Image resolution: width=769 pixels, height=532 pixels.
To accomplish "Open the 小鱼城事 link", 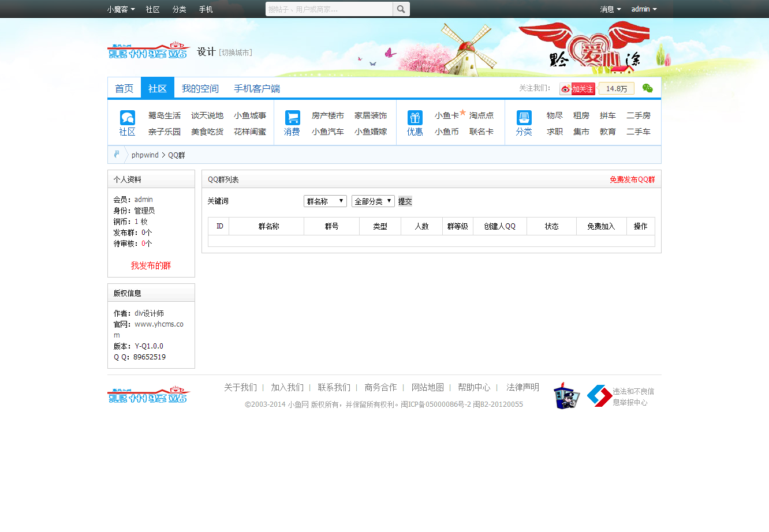I will click(x=250, y=115).
